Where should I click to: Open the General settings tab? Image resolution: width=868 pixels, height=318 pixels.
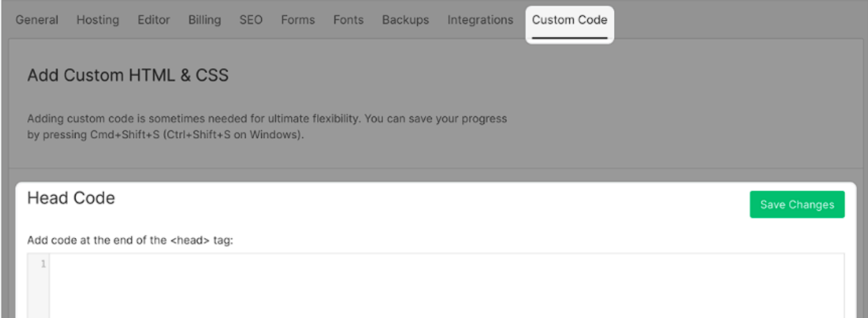click(x=37, y=20)
